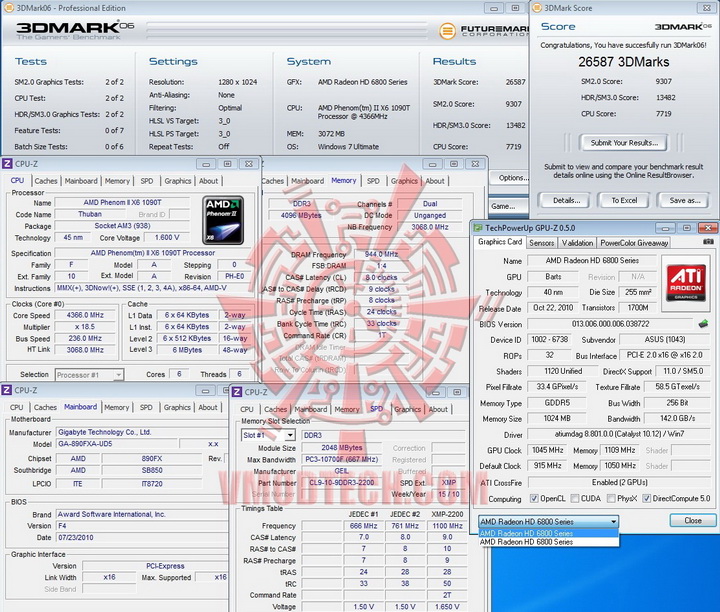Click the Close button in GPU-Z
Image resolution: width=720 pixels, height=612 pixels.
point(693,520)
